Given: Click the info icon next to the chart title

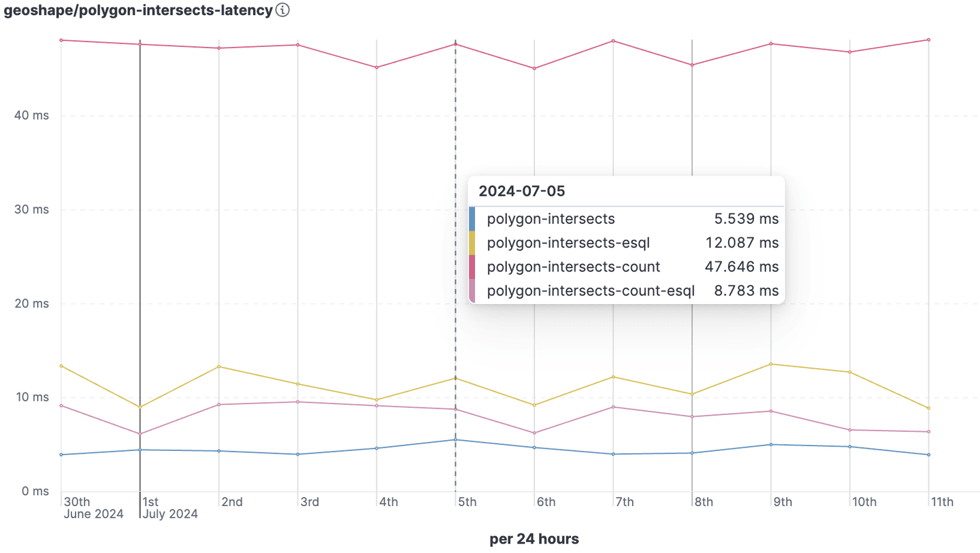Looking at the screenshot, I should pyautogui.click(x=282, y=10).
